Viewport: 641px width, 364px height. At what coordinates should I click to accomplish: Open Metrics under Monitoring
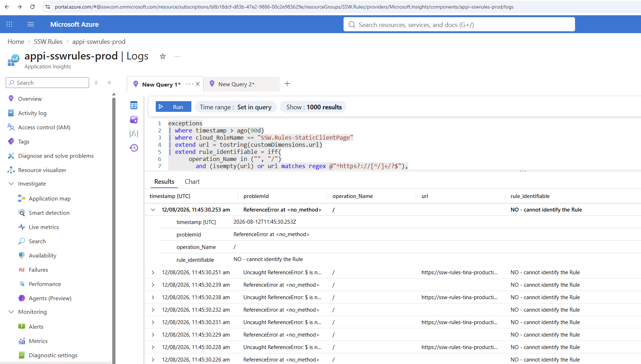pyautogui.click(x=38, y=341)
